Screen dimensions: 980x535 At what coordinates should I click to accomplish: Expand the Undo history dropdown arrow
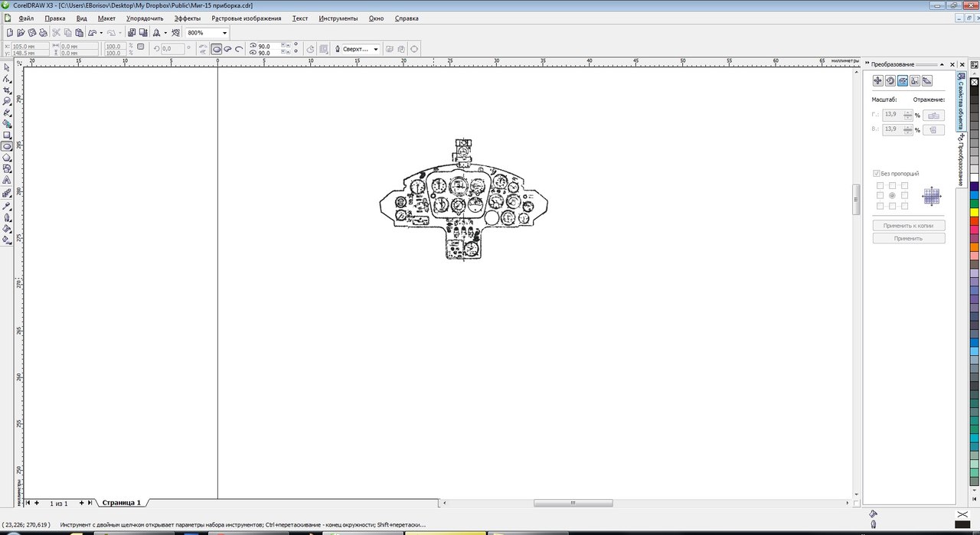(x=101, y=33)
